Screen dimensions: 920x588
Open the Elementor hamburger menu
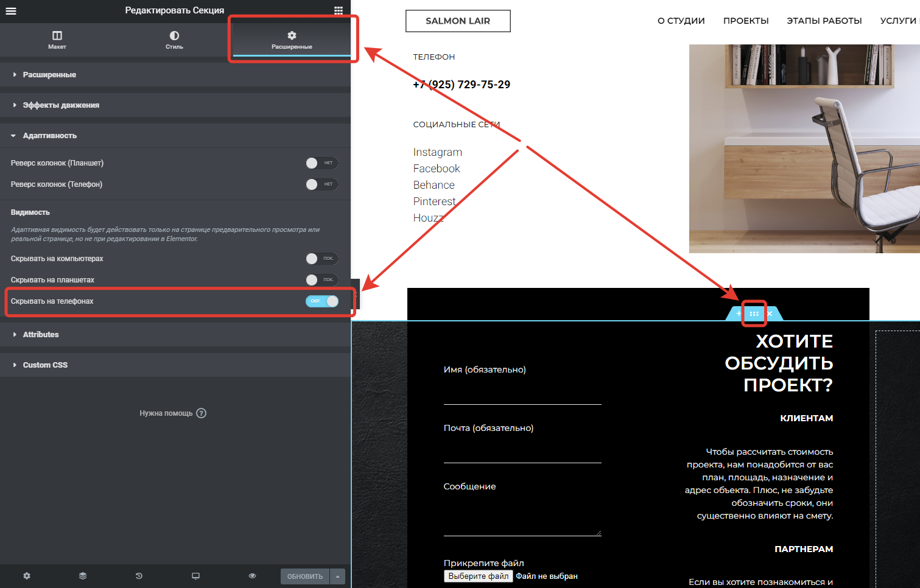(11, 10)
